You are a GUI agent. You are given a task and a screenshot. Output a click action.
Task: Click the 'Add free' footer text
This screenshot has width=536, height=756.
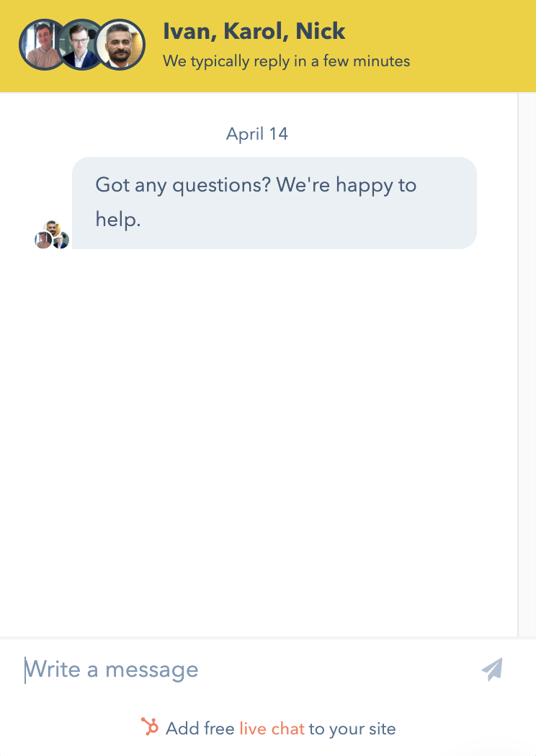point(200,729)
